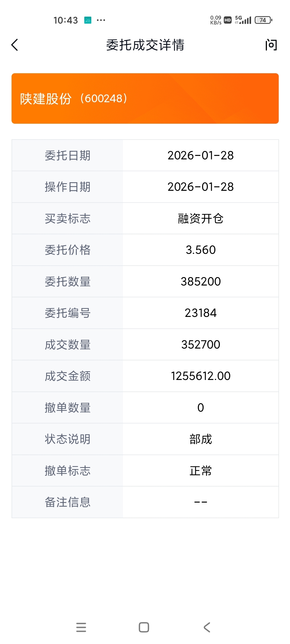Viewport: 290px width, 644px height.
Task: Tap the 状态说明 value 部成
Action: point(201,439)
